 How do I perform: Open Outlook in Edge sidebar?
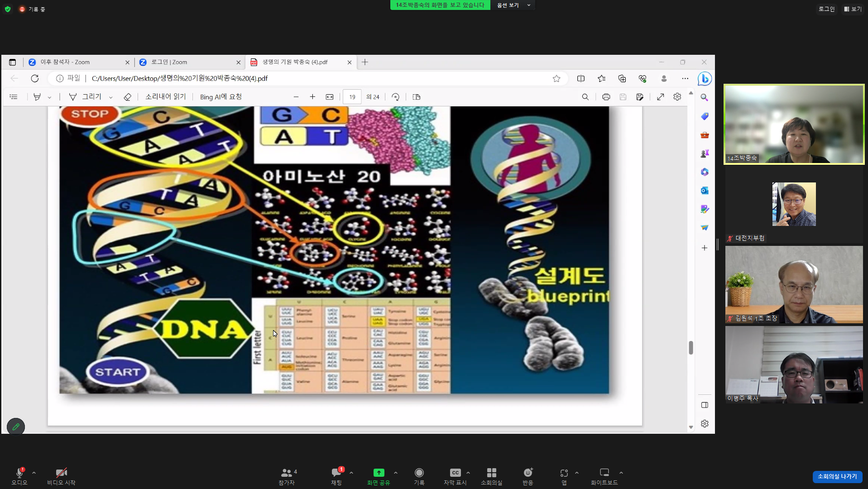click(x=705, y=191)
